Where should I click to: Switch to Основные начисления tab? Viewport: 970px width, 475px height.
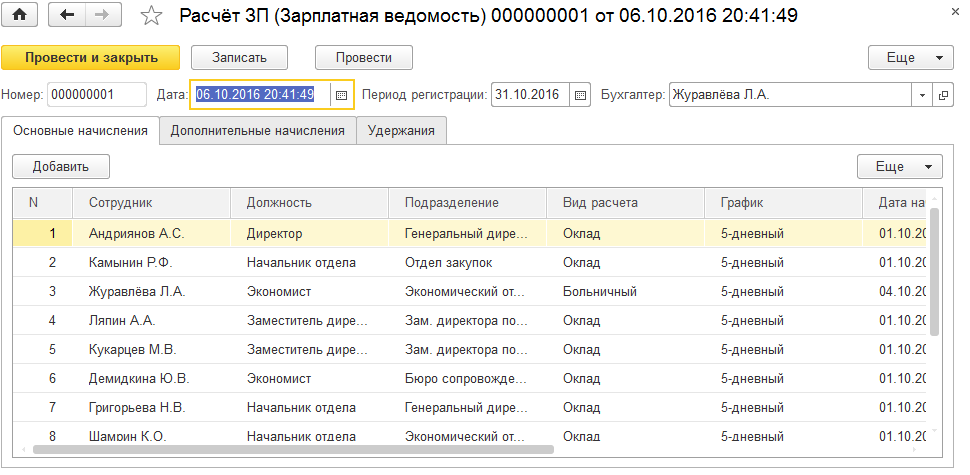(x=80, y=131)
